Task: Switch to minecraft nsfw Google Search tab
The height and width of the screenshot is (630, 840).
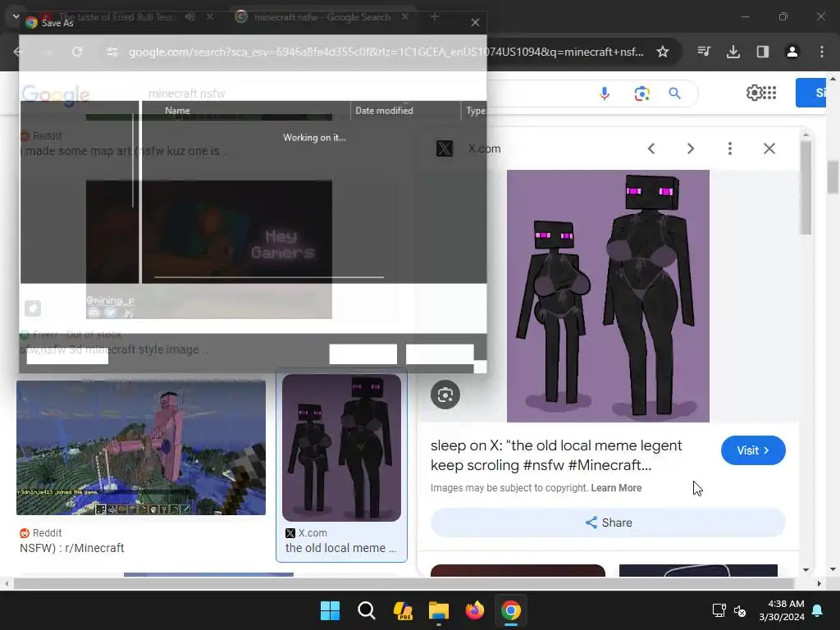Action: coord(322,17)
